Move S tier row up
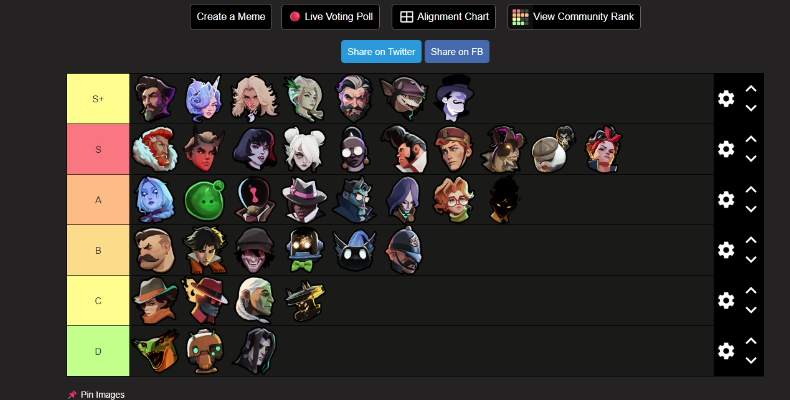Viewport: 790px width, 400px height. pos(751,139)
